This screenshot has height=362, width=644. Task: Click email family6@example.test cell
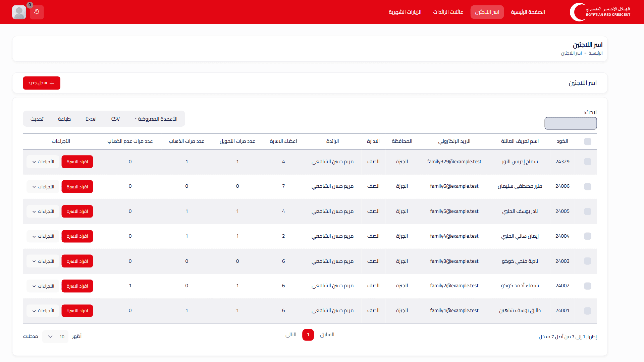tap(454, 186)
